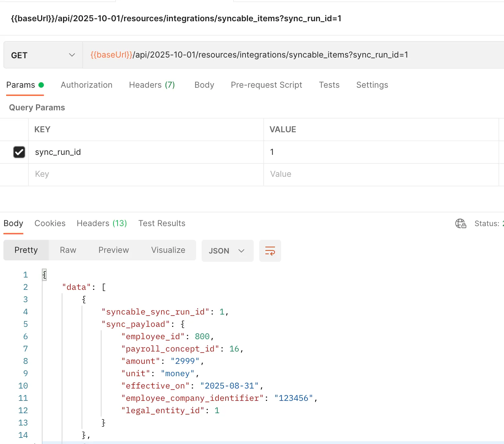Open the request Settings tab
This screenshot has height=444, width=504.
point(372,85)
